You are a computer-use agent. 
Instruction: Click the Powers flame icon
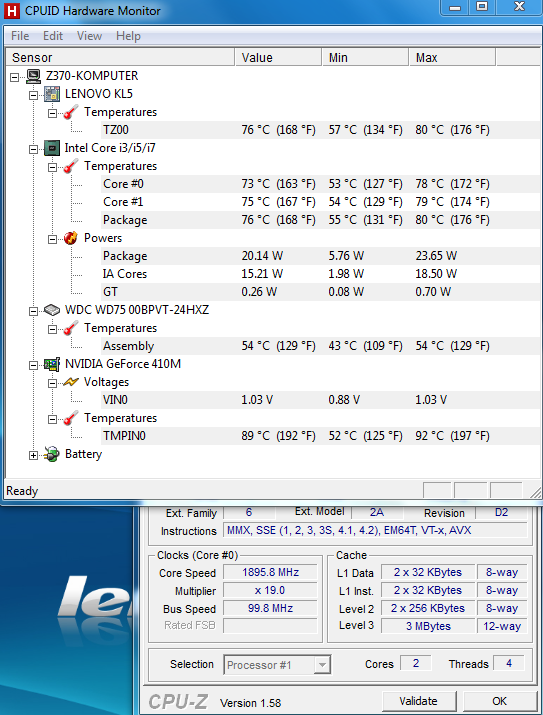(x=71, y=238)
